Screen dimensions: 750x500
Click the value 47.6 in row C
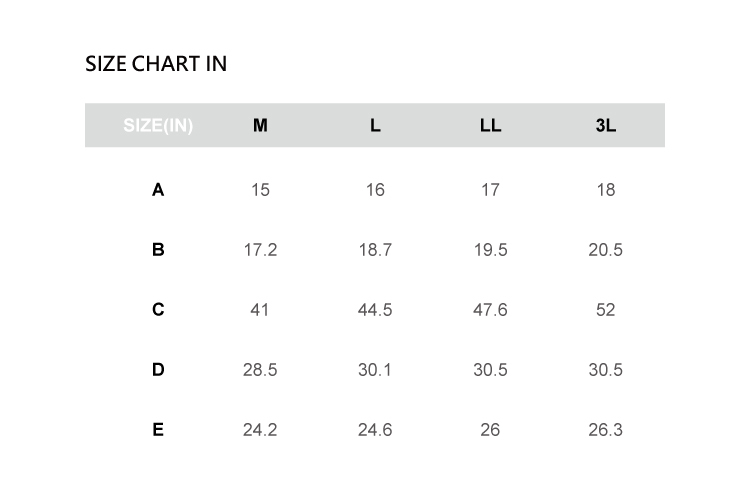(490, 310)
